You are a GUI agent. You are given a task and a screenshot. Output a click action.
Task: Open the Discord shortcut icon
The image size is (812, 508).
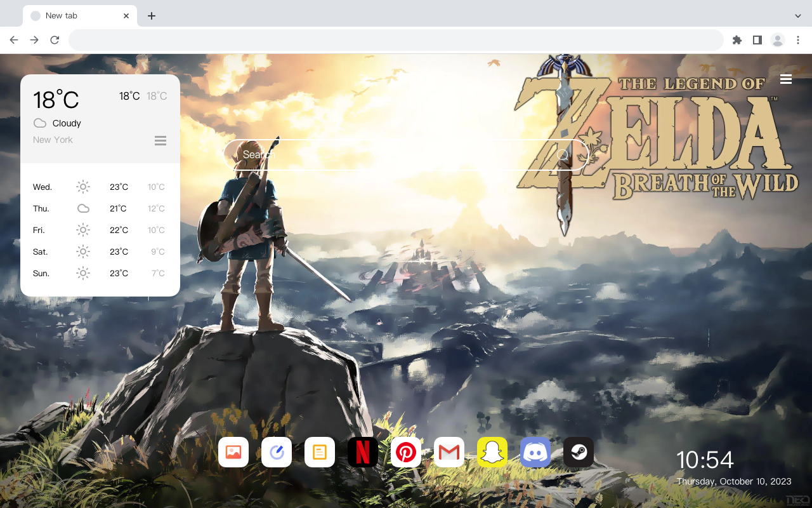[x=535, y=452]
